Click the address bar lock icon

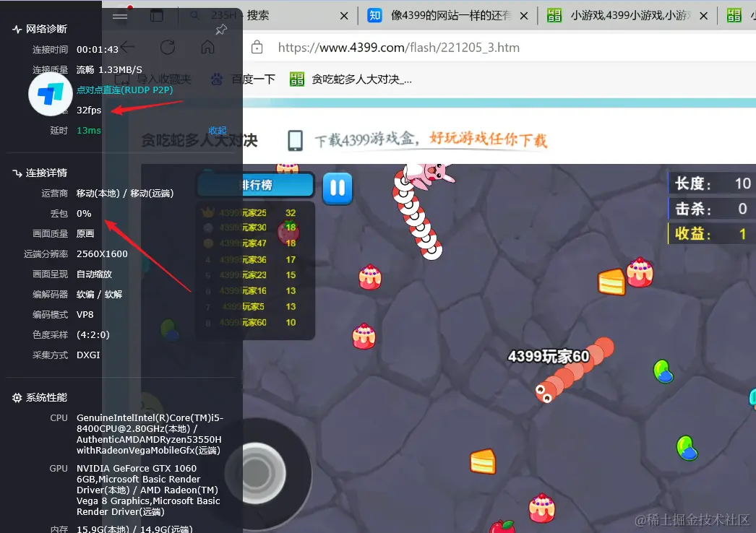point(257,47)
